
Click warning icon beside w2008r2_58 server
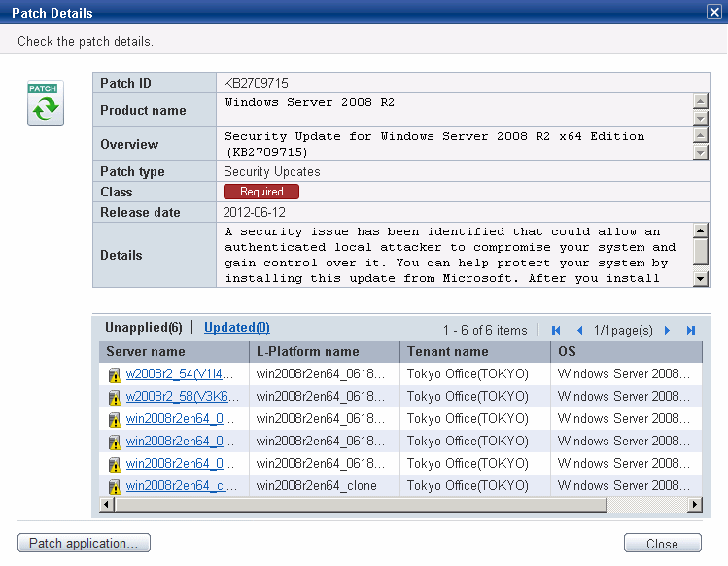click(x=115, y=397)
